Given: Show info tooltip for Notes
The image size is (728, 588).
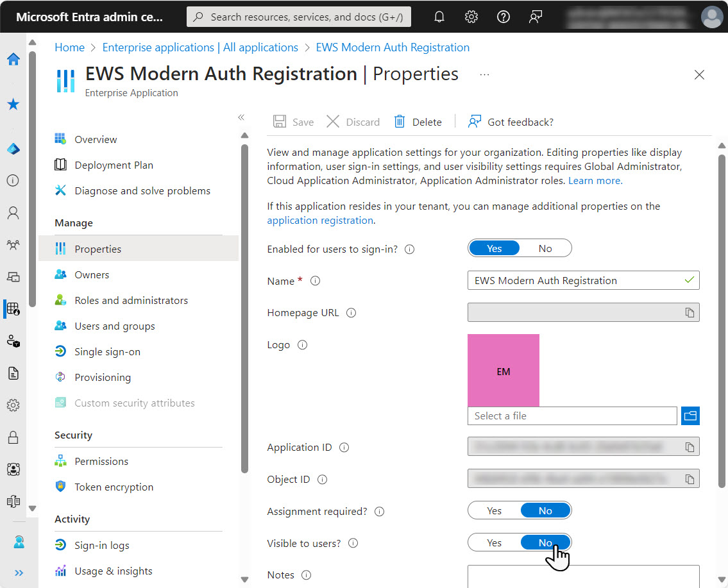Looking at the screenshot, I should pyautogui.click(x=307, y=575).
